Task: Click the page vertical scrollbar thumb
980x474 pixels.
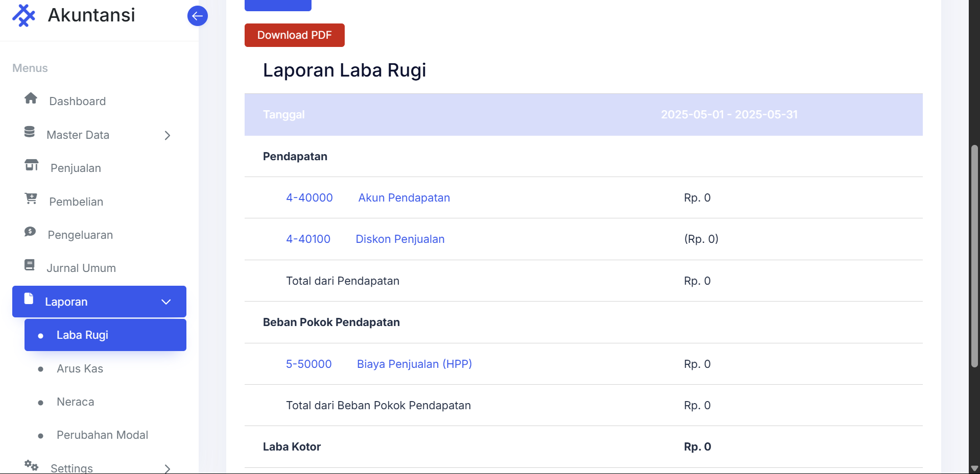Action: tap(974, 255)
